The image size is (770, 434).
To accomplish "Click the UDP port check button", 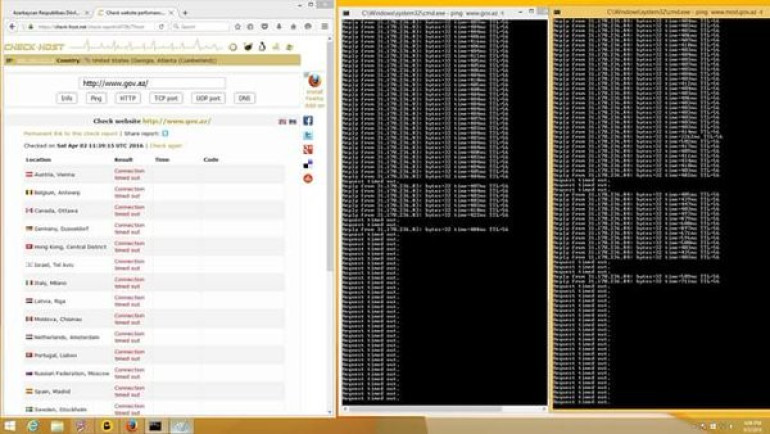I will point(208,98).
